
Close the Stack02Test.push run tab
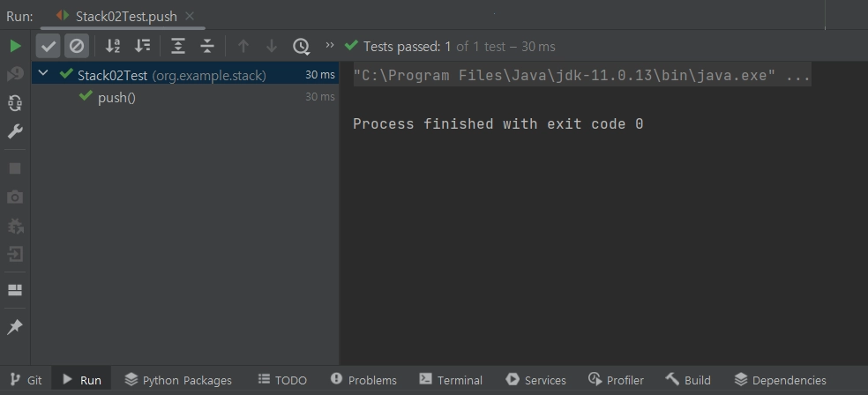point(190,16)
